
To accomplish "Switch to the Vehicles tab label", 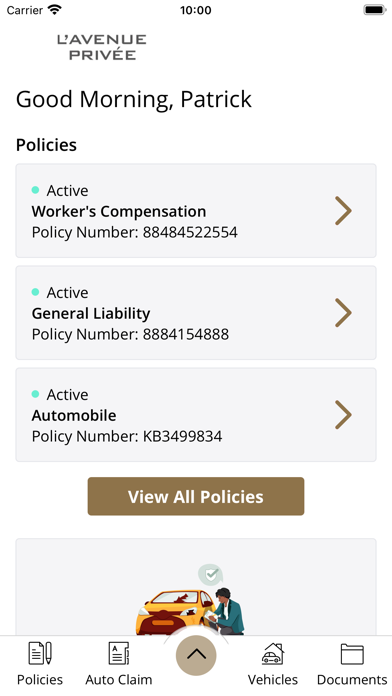I will [273, 680].
